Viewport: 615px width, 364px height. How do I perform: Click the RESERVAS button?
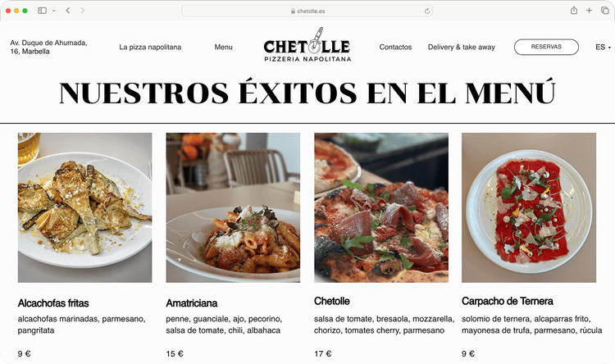[x=546, y=47]
